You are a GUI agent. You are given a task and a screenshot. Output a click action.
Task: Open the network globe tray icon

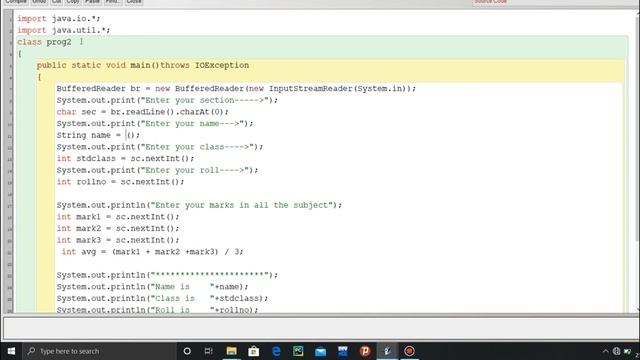click(x=616, y=351)
